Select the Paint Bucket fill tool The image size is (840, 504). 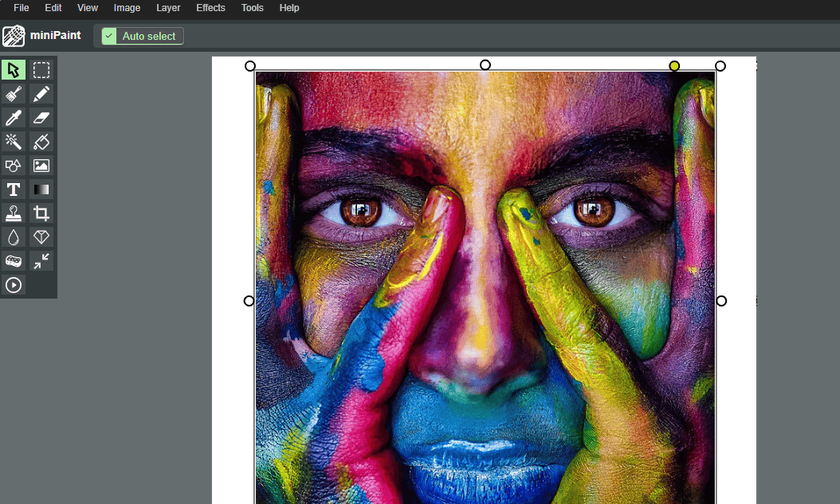[x=41, y=142]
